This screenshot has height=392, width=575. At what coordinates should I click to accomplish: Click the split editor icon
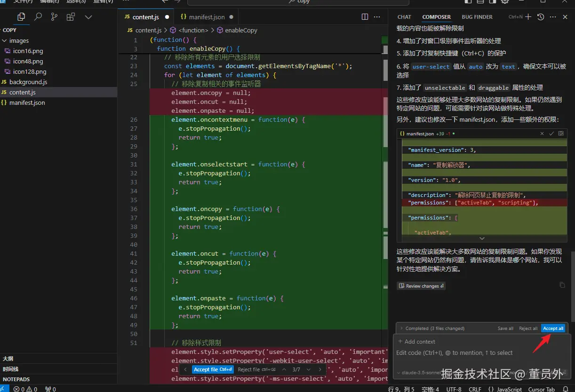(x=365, y=17)
